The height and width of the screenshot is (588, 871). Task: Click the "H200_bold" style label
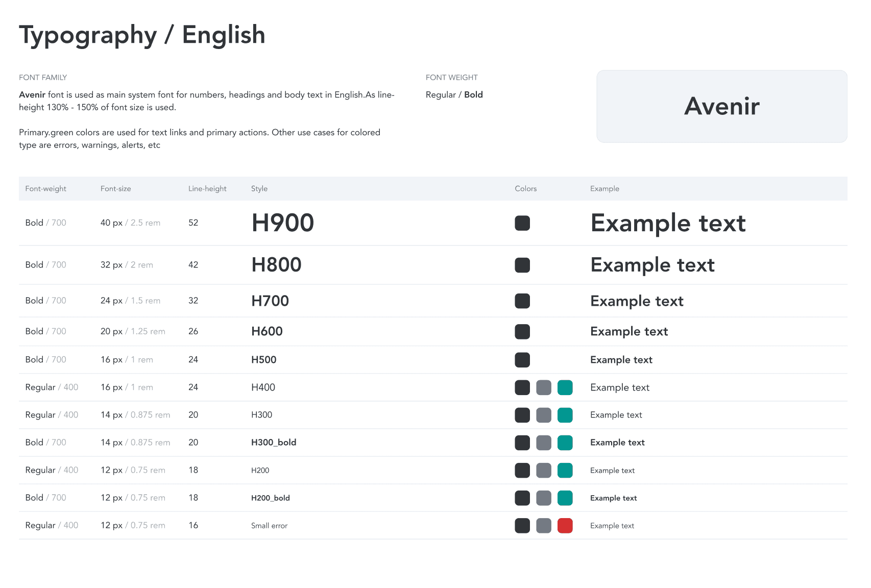[x=271, y=498]
